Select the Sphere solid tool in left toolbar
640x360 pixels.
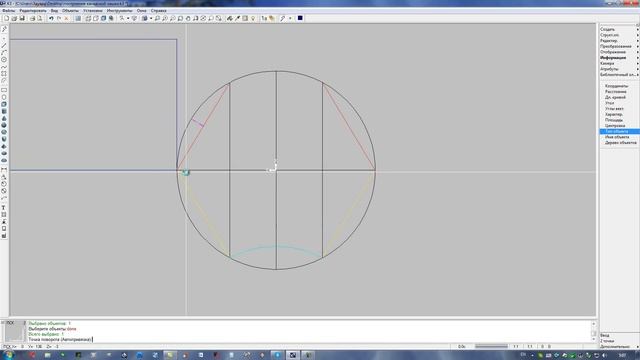click(4, 125)
